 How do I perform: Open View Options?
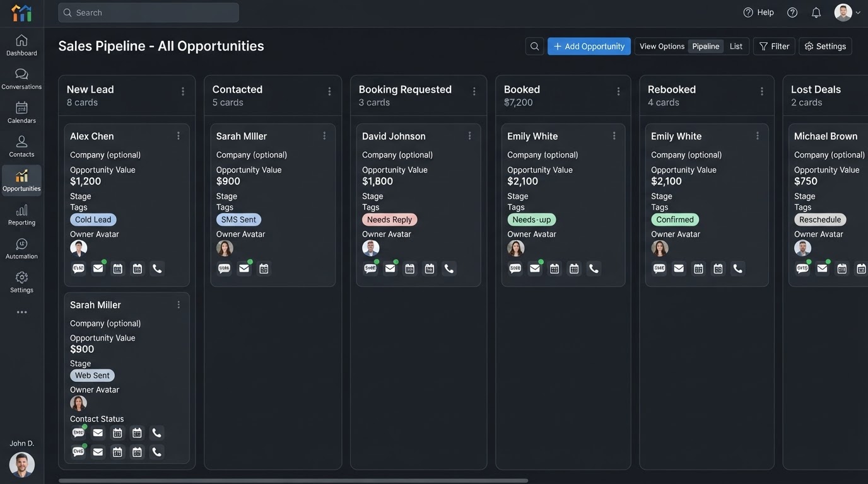click(662, 46)
